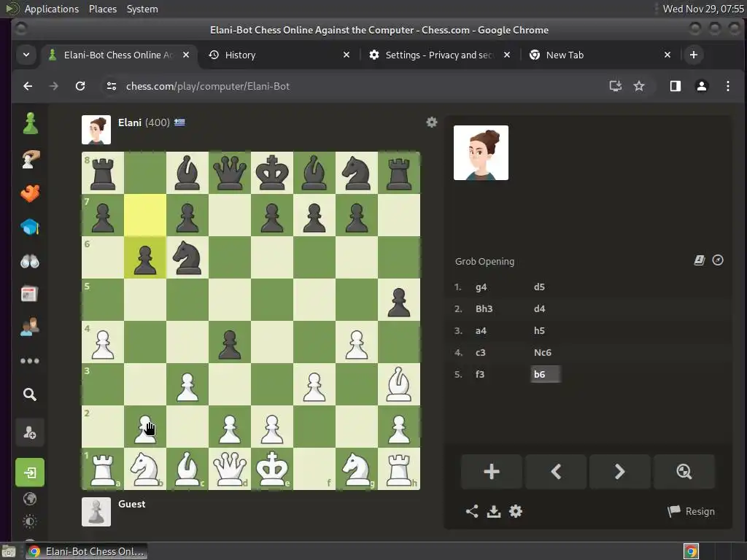Open Puzzles orange puzzle piece icon
Image resolution: width=747 pixels, height=560 pixels.
pos(30,193)
